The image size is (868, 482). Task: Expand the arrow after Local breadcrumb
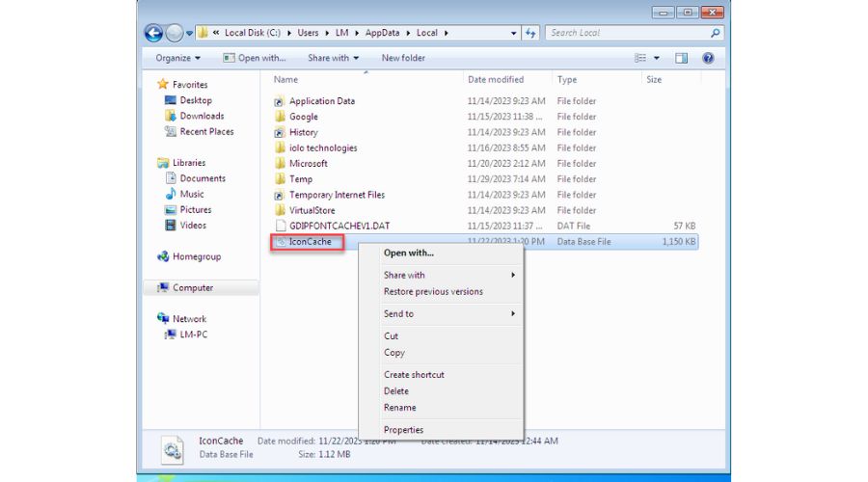446,33
